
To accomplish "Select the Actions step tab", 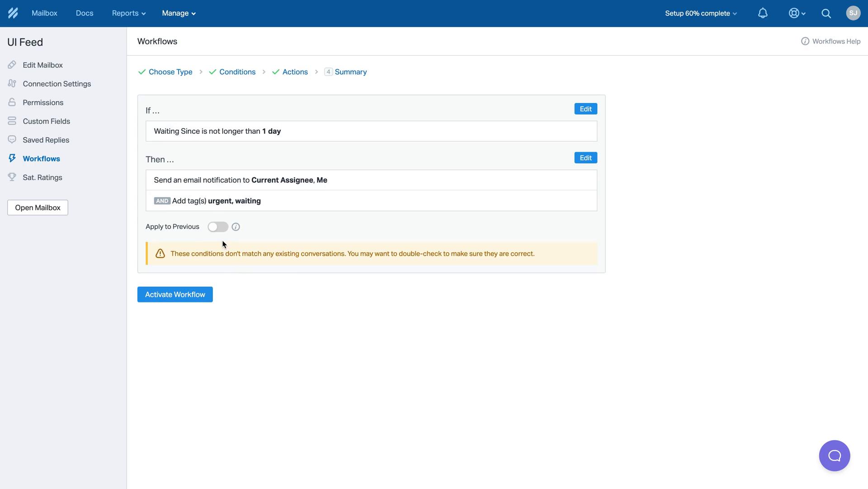I will [294, 71].
